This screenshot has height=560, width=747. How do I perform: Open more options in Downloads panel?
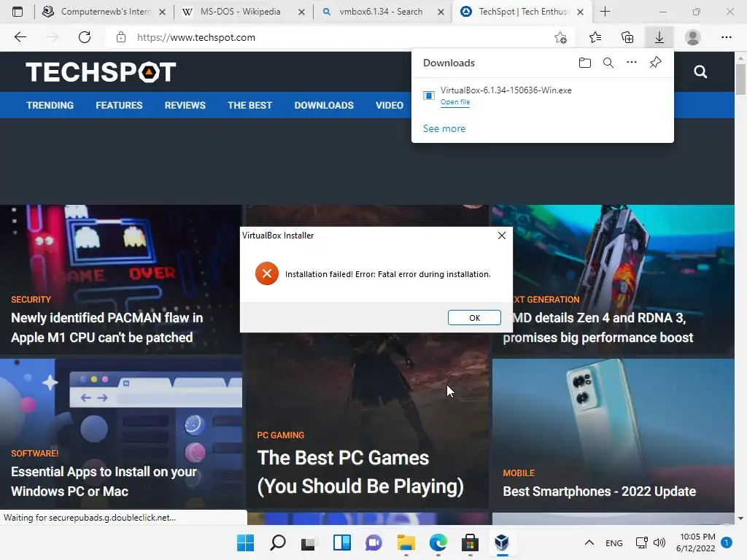[632, 62]
